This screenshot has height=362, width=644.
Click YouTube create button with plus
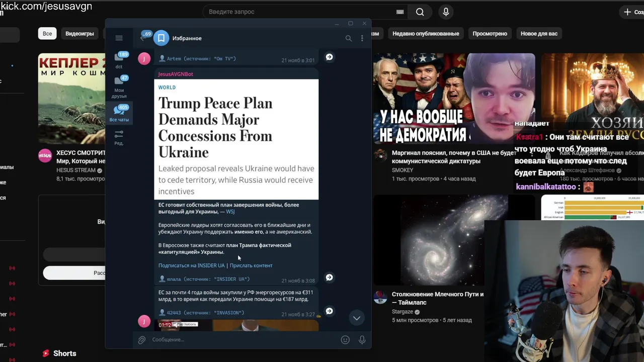(x=633, y=12)
